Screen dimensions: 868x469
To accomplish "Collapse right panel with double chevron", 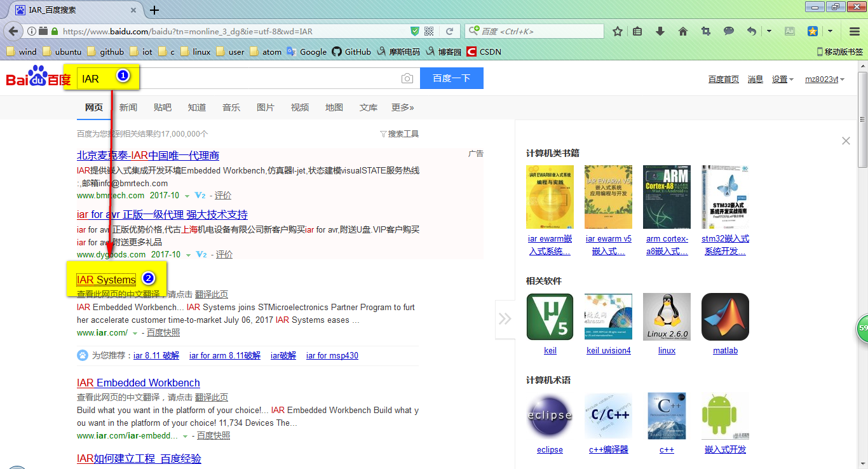I will point(505,318).
